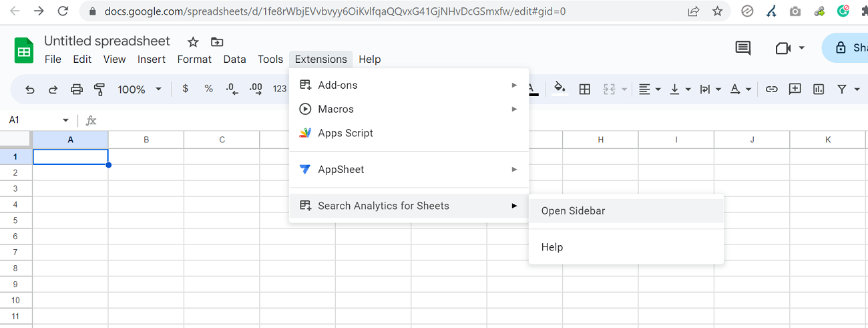The height and width of the screenshot is (328, 868).
Task: Open the zoom 100% dropdown
Action: click(140, 89)
